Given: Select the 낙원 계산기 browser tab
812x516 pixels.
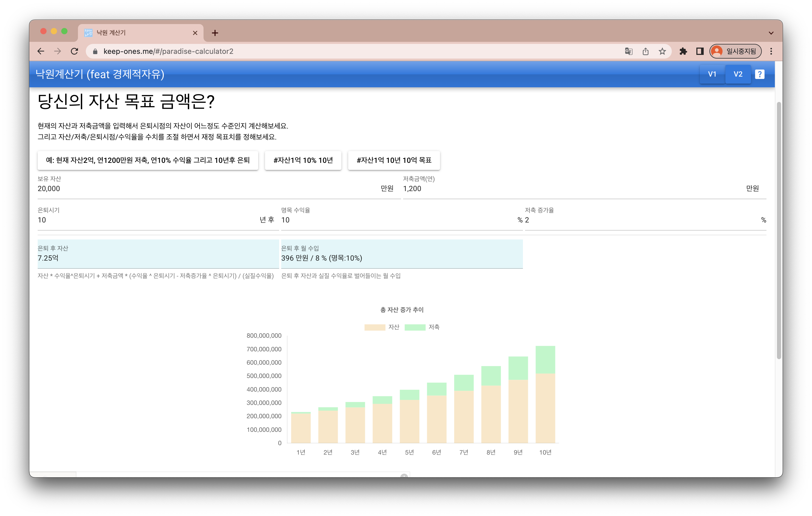Looking at the screenshot, I should [135, 33].
